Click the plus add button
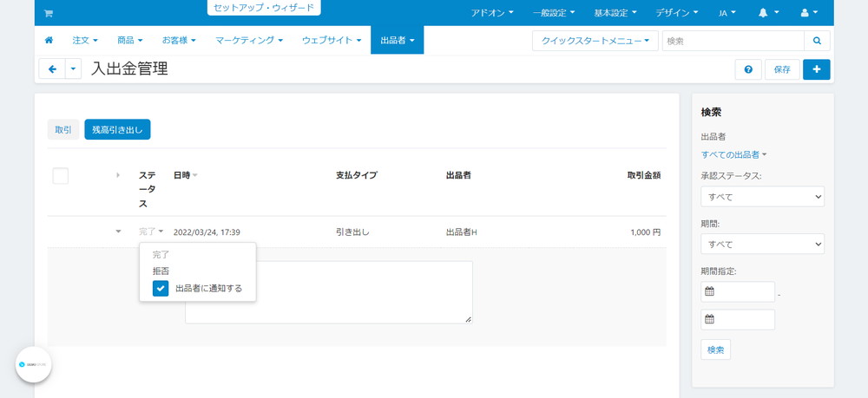The height and width of the screenshot is (398, 868). pos(817,69)
